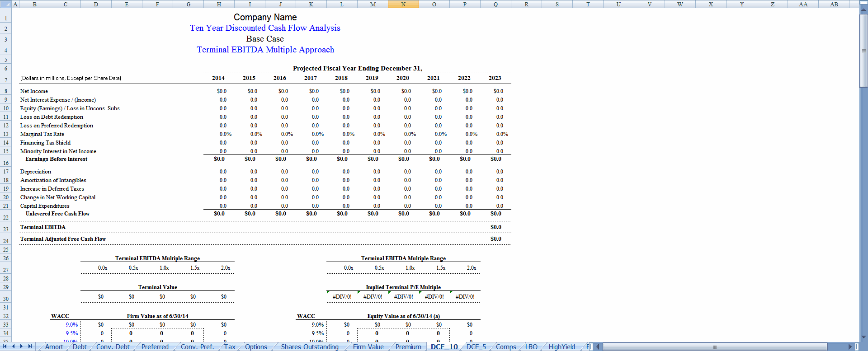868x351 pixels.
Task: Click Terminal EBITDA $0.0 value in 2023
Action: pyautogui.click(x=496, y=227)
